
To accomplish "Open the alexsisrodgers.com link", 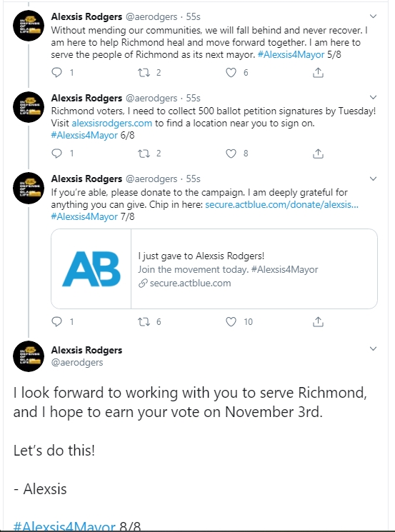I will click(111, 123).
